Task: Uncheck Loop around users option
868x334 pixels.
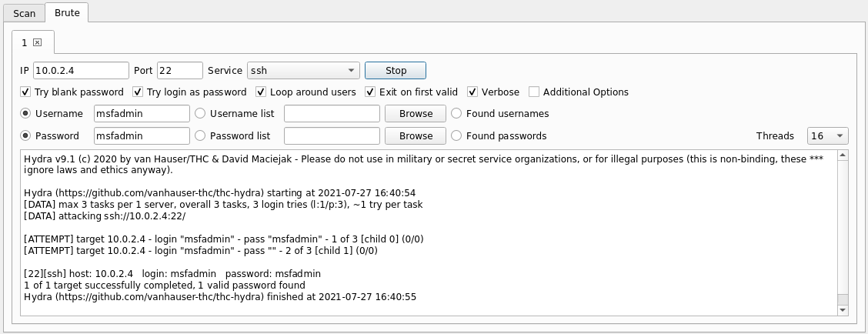Action: tap(262, 92)
